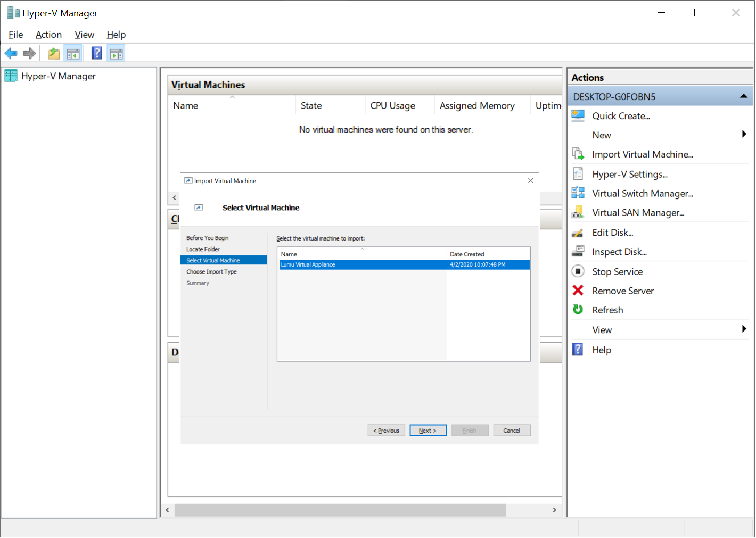Open Virtual SAN Manager action
This screenshot has width=756, height=538.
point(638,213)
